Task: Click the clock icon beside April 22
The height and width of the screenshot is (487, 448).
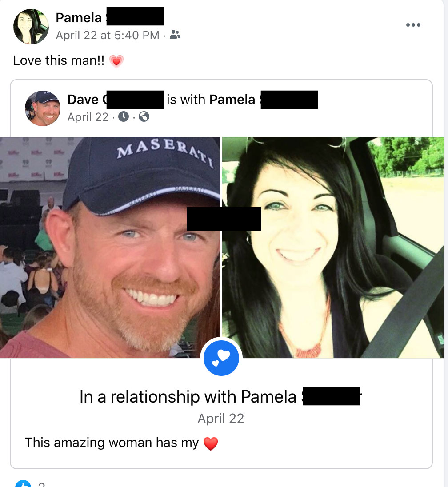Action: [x=124, y=116]
